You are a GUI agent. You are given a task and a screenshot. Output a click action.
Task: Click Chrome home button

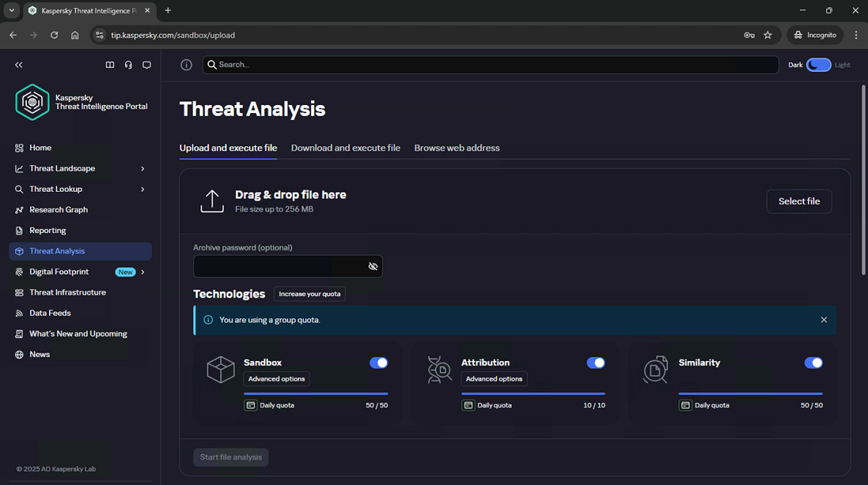[75, 35]
